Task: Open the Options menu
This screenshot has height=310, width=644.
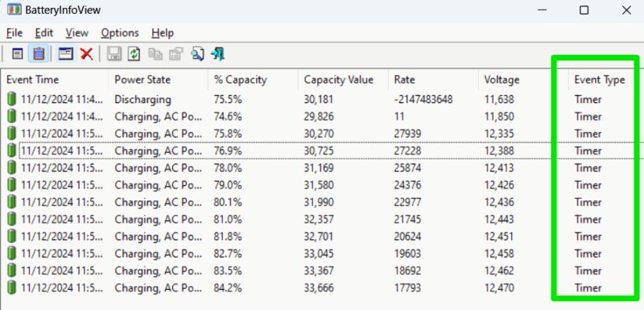Action: (120, 33)
